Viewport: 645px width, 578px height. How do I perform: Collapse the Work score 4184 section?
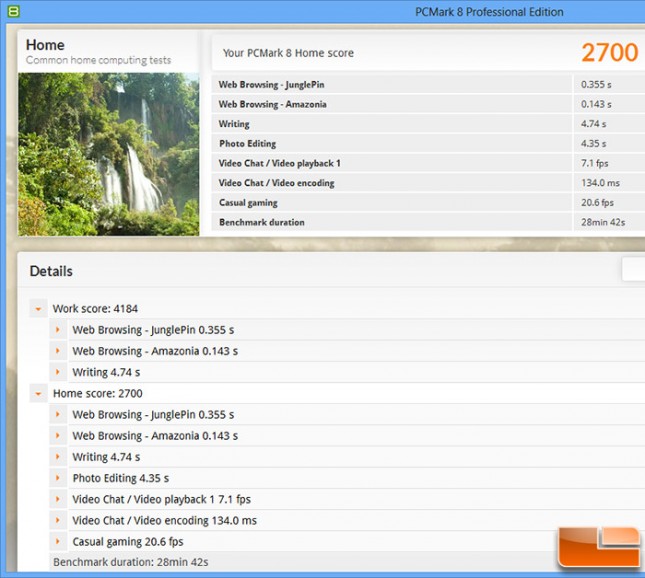(38, 309)
